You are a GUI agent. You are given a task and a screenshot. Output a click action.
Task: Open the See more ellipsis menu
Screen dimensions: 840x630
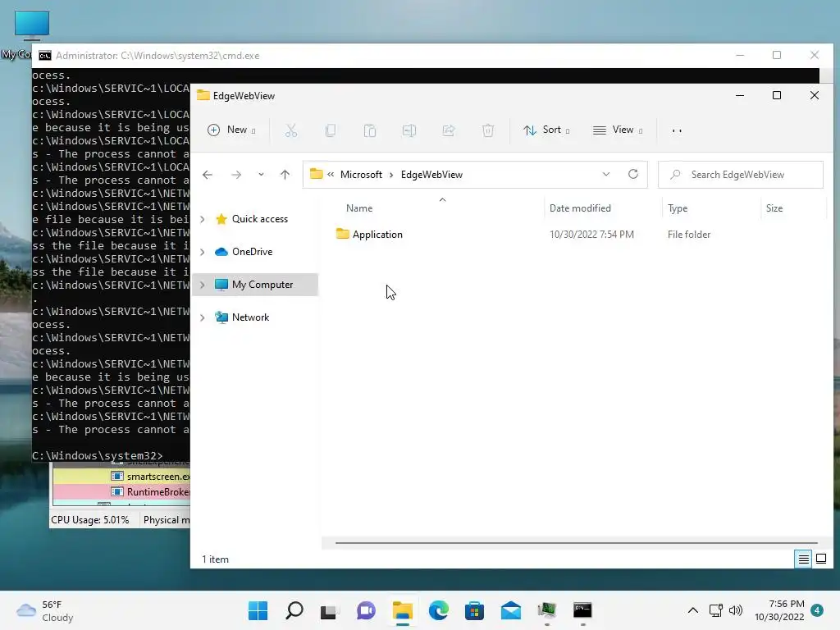[x=677, y=130]
